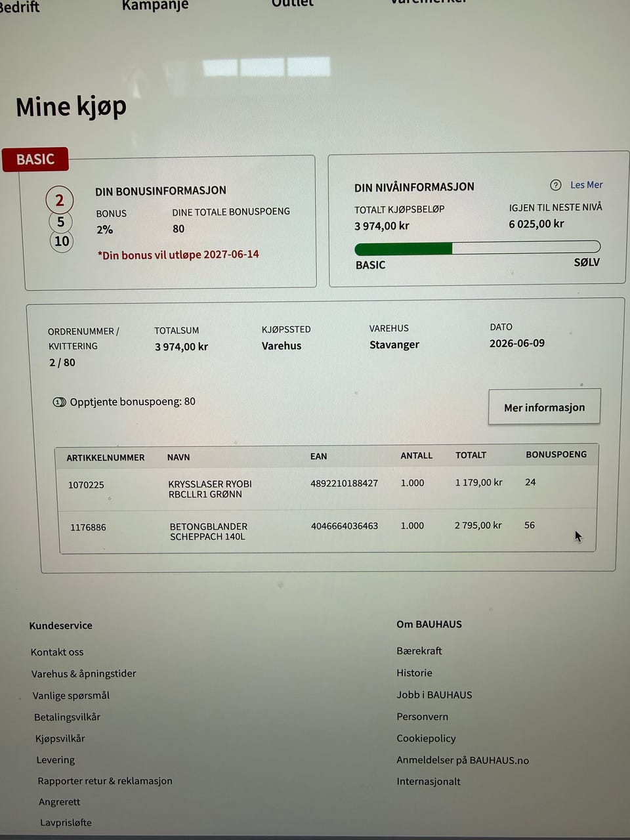Open the Vanlige spørsmål link
Viewport: 630px width, 840px height.
click(71, 695)
